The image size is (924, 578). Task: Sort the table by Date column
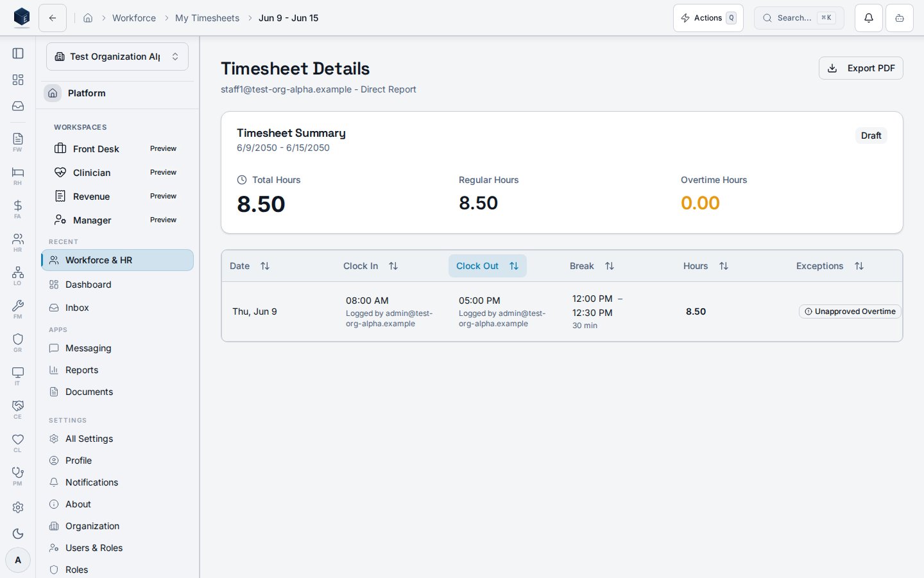250,266
